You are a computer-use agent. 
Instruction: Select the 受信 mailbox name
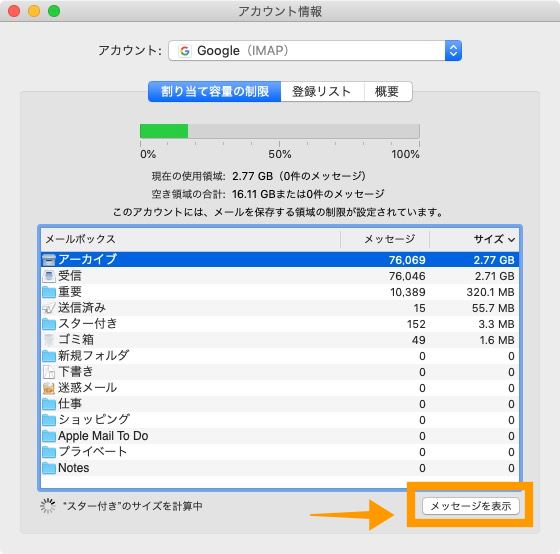click(x=70, y=276)
